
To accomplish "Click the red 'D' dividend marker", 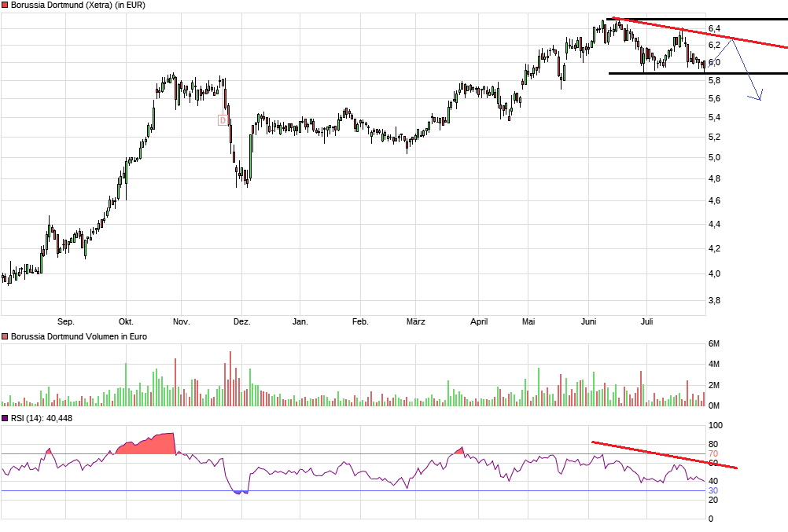I will [x=223, y=120].
